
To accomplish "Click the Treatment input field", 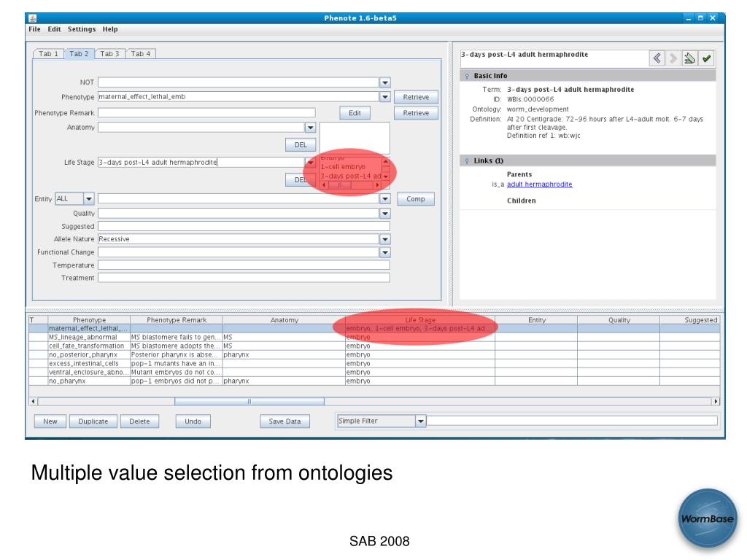I will click(244, 278).
